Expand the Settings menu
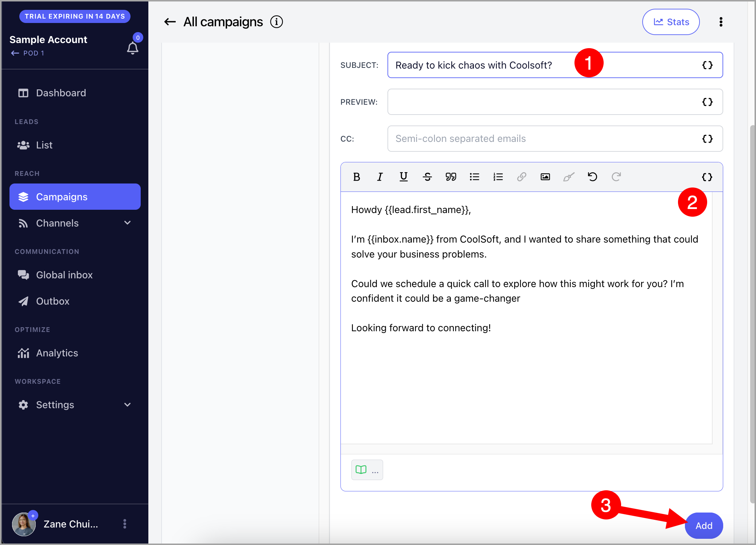The width and height of the screenshot is (756, 545). [75, 405]
